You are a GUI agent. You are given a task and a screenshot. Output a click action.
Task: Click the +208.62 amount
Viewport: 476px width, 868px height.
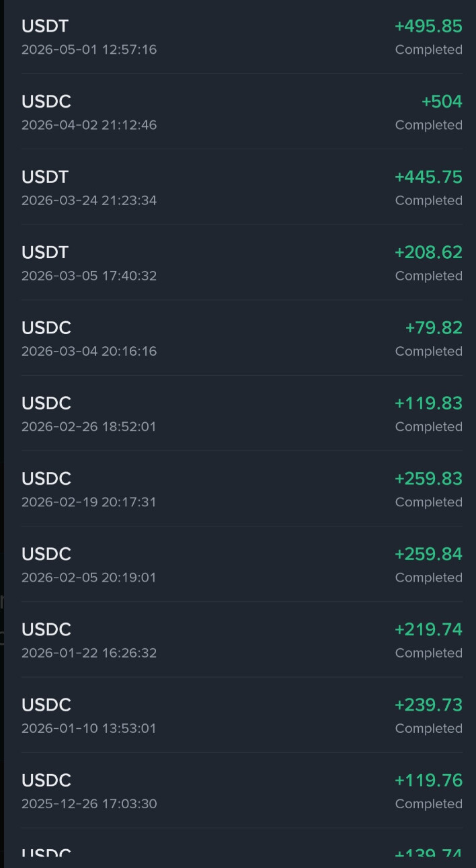pos(428,252)
